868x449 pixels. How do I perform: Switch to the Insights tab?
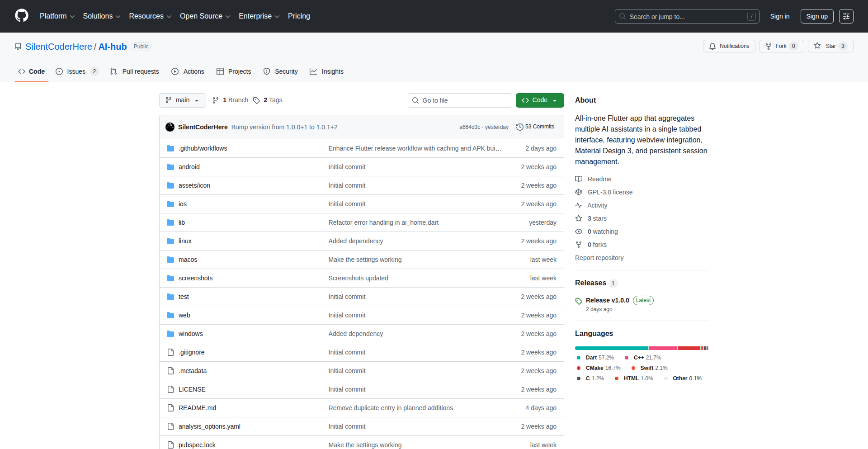[x=326, y=71]
